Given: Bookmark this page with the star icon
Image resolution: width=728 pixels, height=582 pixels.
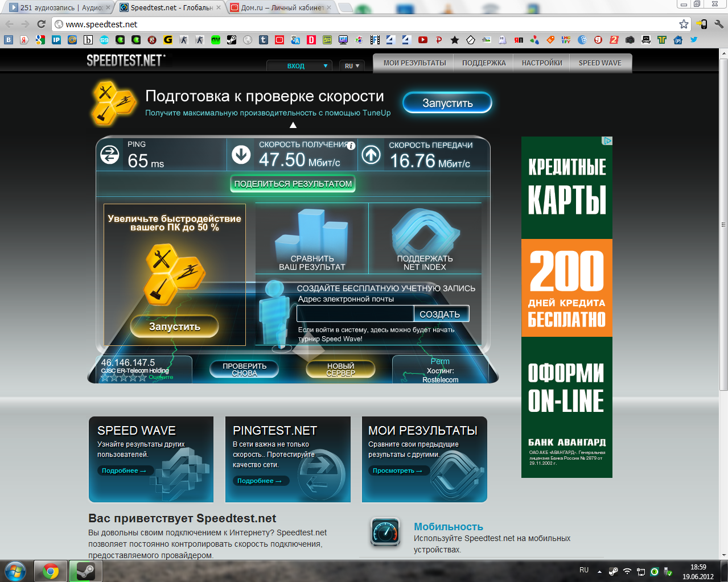Looking at the screenshot, I should point(684,24).
